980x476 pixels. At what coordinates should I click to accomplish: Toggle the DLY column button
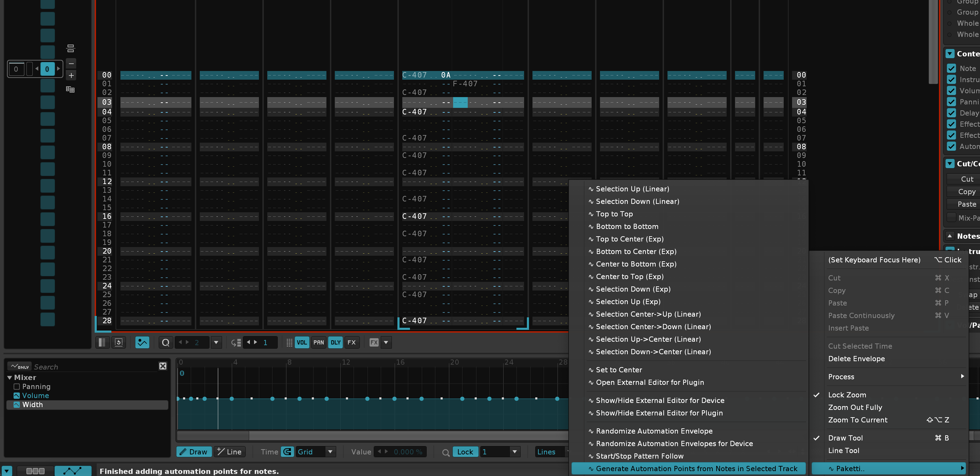pyautogui.click(x=335, y=342)
